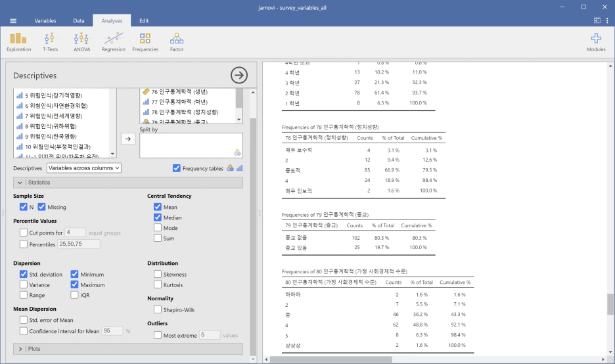
Task: Click the results horizontal scrollbar thumb
Action: [x=330, y=359]
